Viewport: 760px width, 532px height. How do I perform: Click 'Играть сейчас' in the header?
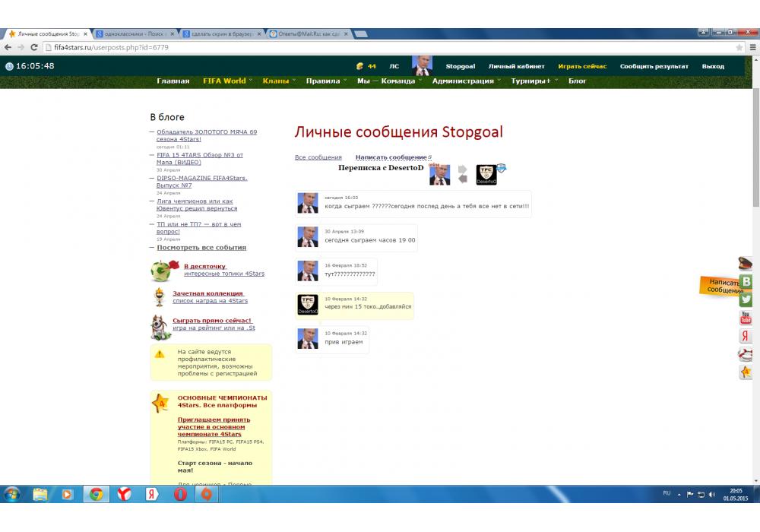click(x=582, y=66)
